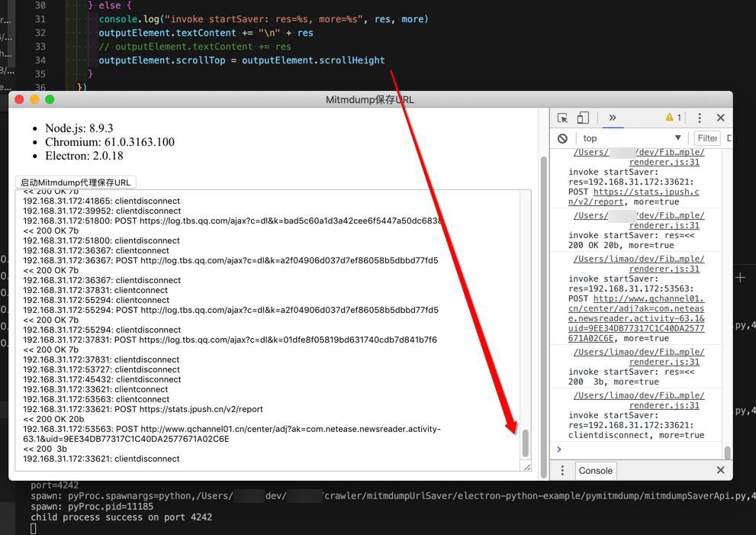The image size is (756, 535).
Task: Click line number 32 in the editor gutter
Action: 40,33
